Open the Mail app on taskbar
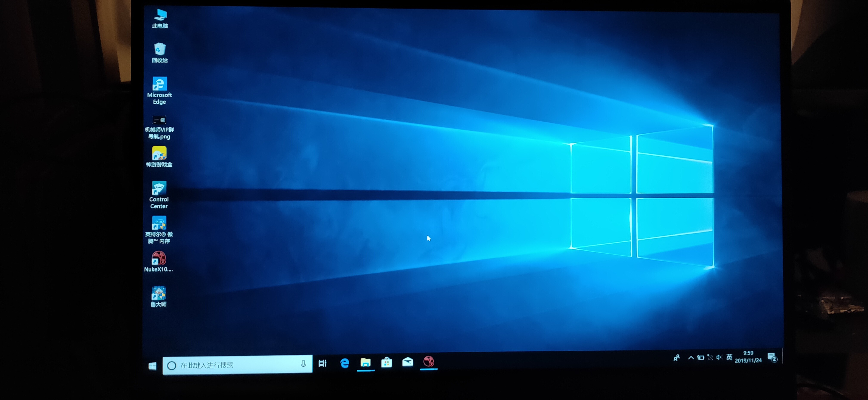 [x=408, y=362]
